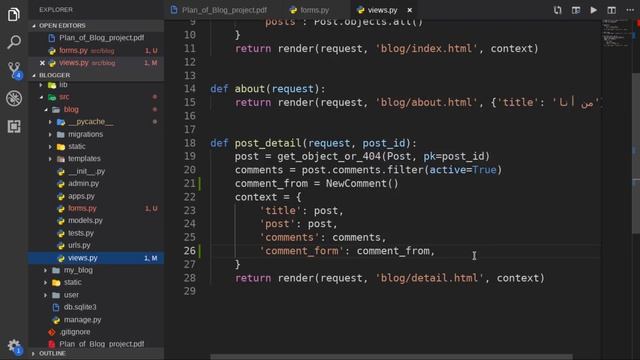Select the views.py editor tab
Viewport: 640px width, 360px height.
tap(382, 10)
